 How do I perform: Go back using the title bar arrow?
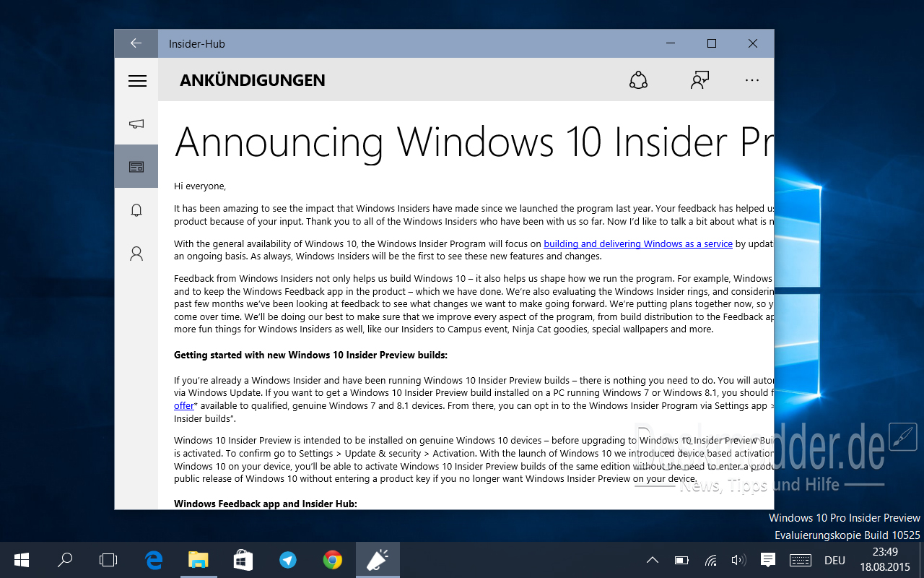point(136,43)
